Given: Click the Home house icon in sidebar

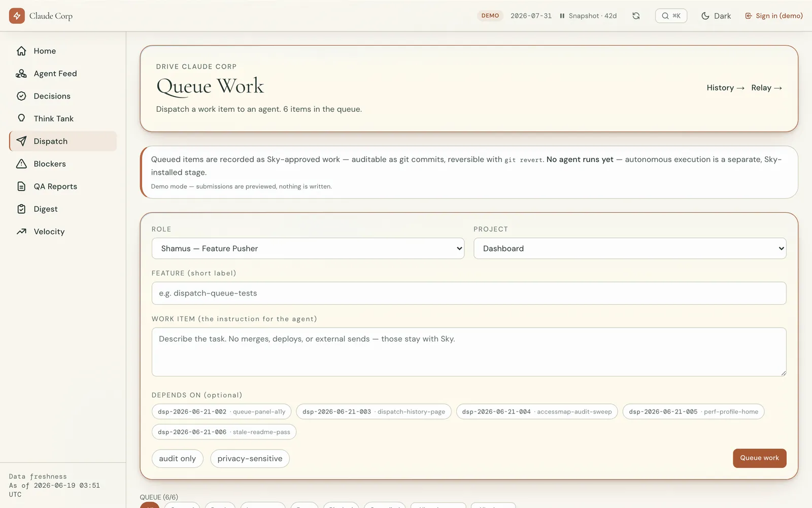Looking at the screenshot, I should tap(21, 51).
